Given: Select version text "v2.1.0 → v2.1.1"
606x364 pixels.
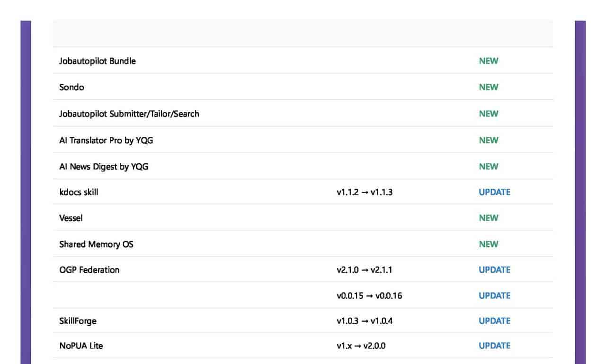Looking at the screenshot, I should (365, 270).
